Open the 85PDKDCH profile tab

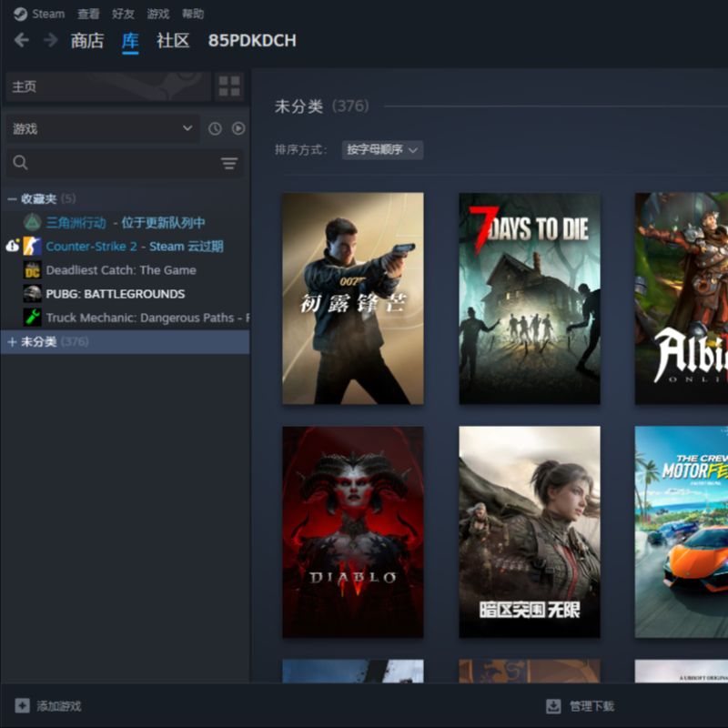point(252,41)
